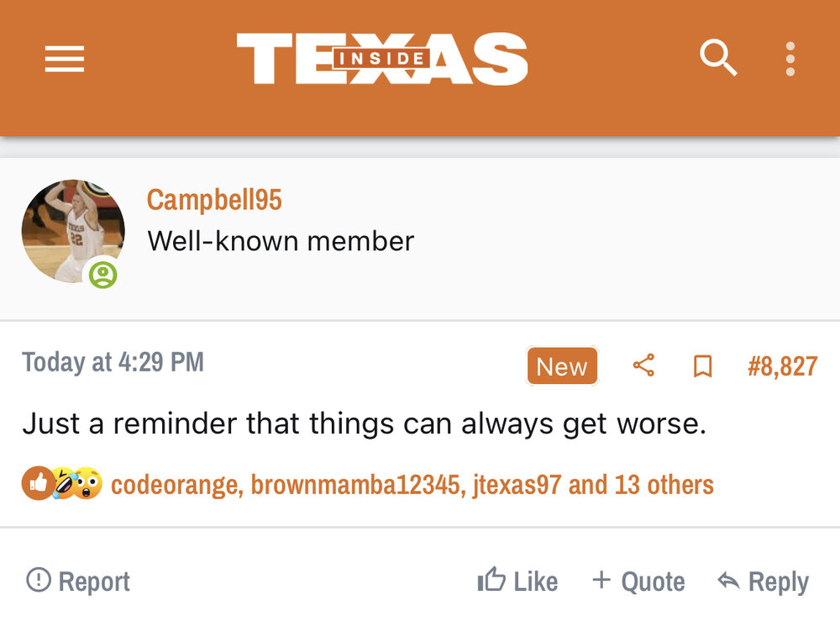View the list of users who reacted
Screen dimensions: 840x621
coord(412,485)
